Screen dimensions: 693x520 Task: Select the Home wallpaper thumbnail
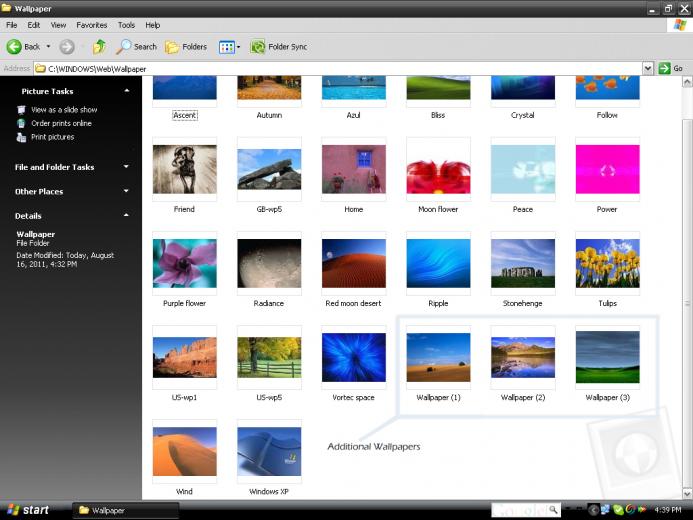click(354, 169)
